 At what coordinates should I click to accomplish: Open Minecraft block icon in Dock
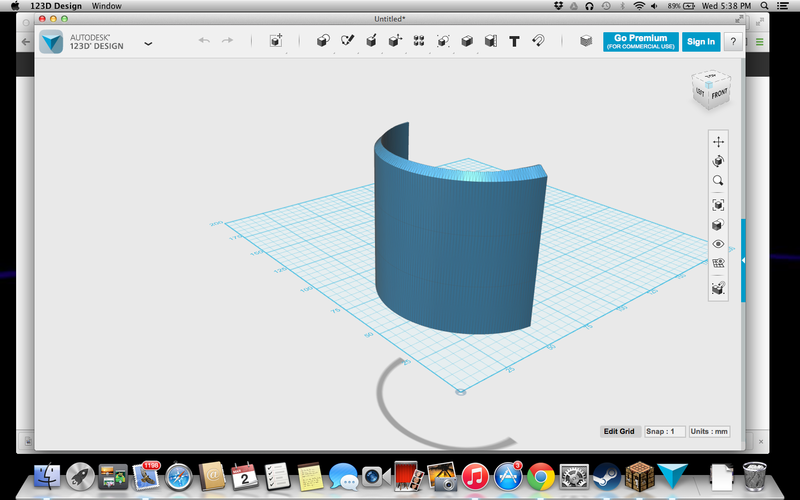coord(639,476)
